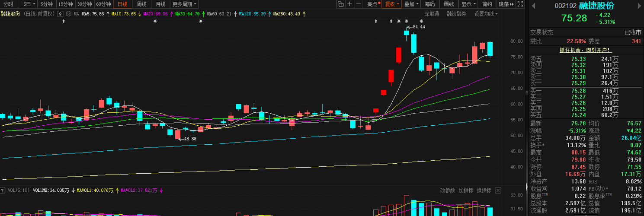
Task: Click the MAVOL2:37.521万 label
Action: [x=139, y=190]
